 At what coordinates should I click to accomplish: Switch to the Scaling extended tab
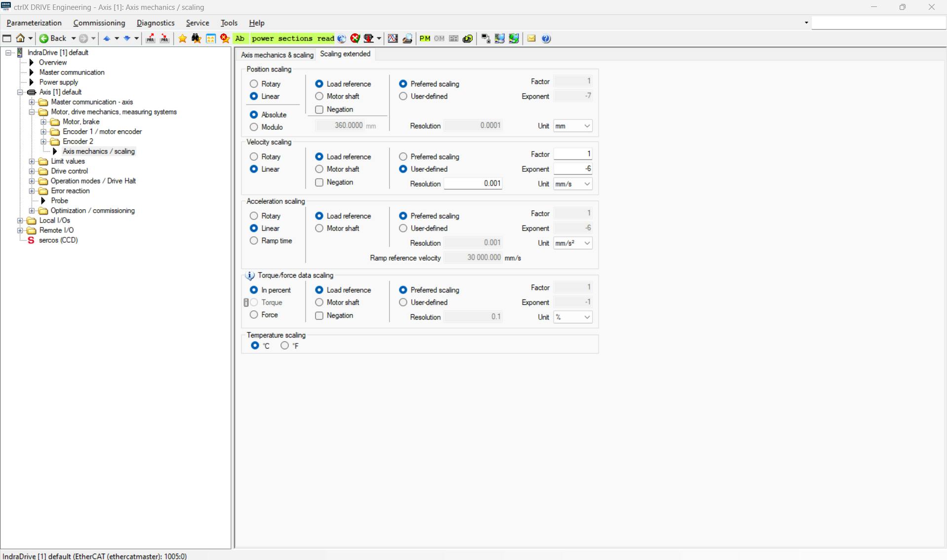point(345,54)
